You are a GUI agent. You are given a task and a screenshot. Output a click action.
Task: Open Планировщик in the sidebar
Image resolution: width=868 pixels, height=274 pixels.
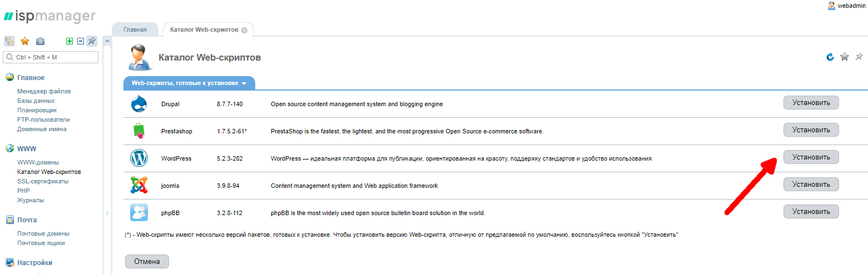click(x=37, y=110)
